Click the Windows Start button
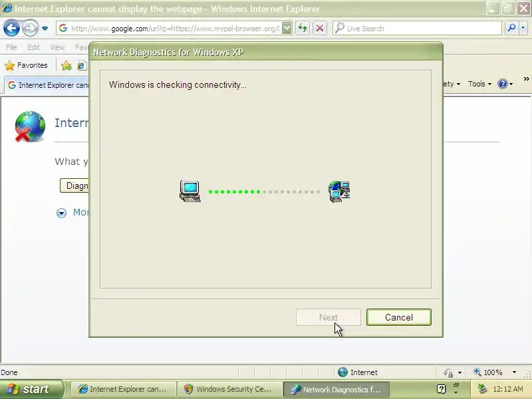The width and height of the screenshot is (532, 399). click(31, 389)
